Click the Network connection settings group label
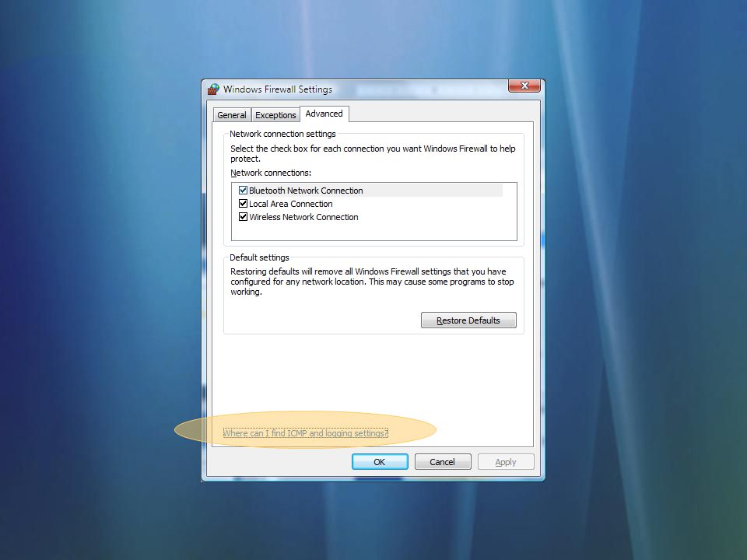The width and height of the screenshot is (747, 560). [x=282, y=134]
